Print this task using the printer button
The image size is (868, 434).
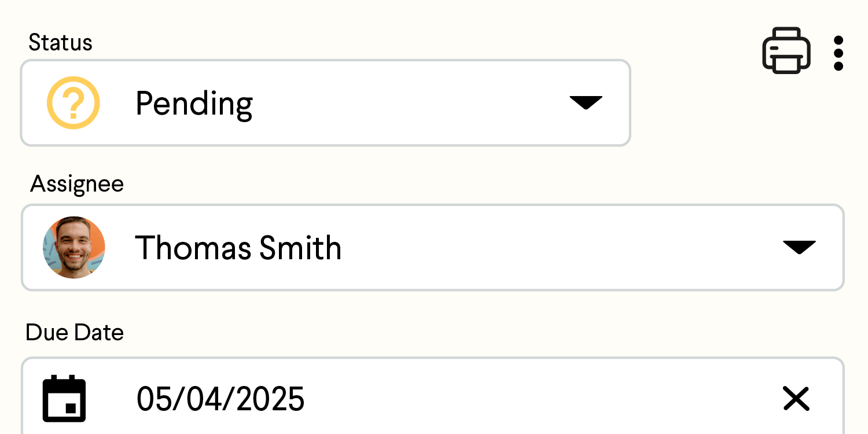pyautogui.click(x=786, y=50)
